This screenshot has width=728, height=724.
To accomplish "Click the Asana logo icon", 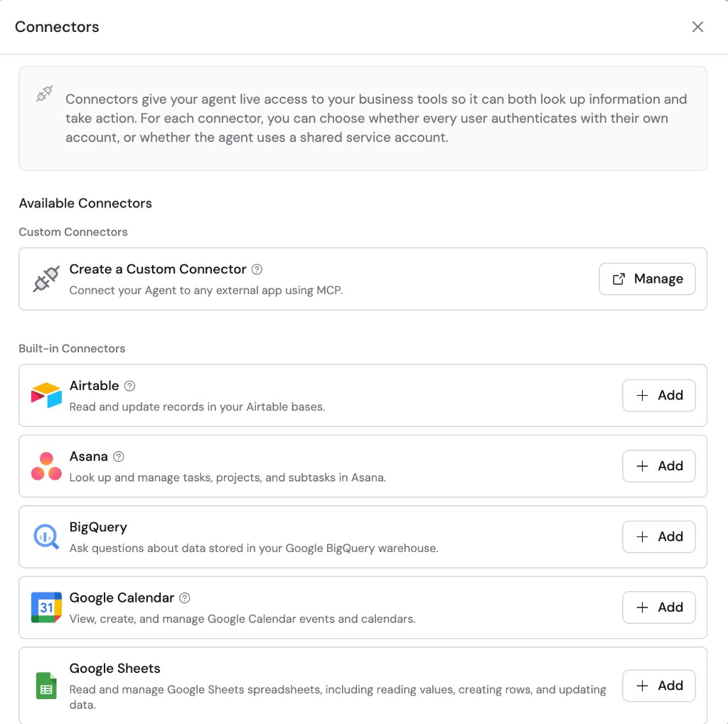I will (x=45, y=466).
